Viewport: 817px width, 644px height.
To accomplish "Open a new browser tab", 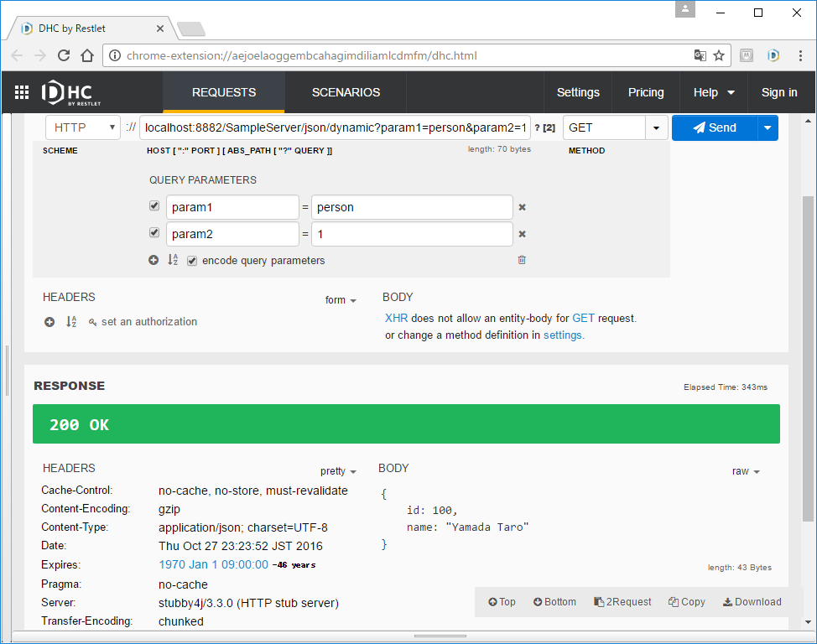I will [x=191, y=29].
